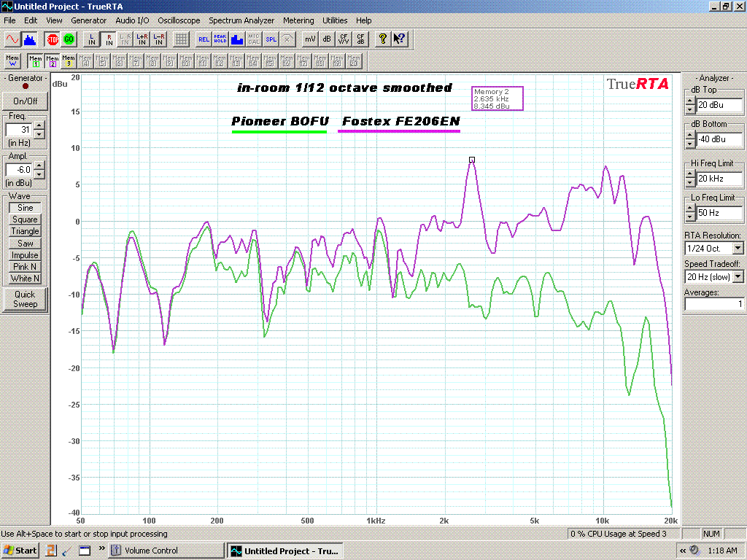Toggle PEAK HOLD mode
The height and width of the screenshot is (560, 747).
click(220, 39)
